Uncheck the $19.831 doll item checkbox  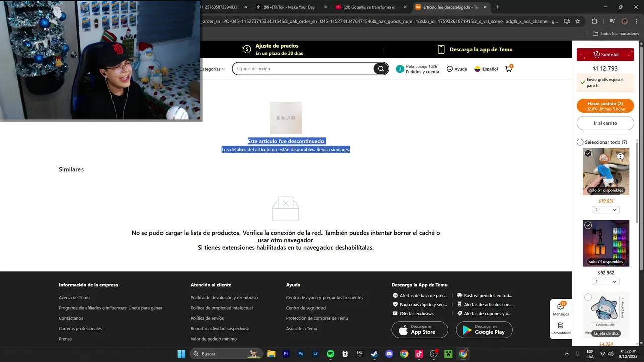(588, 153)
